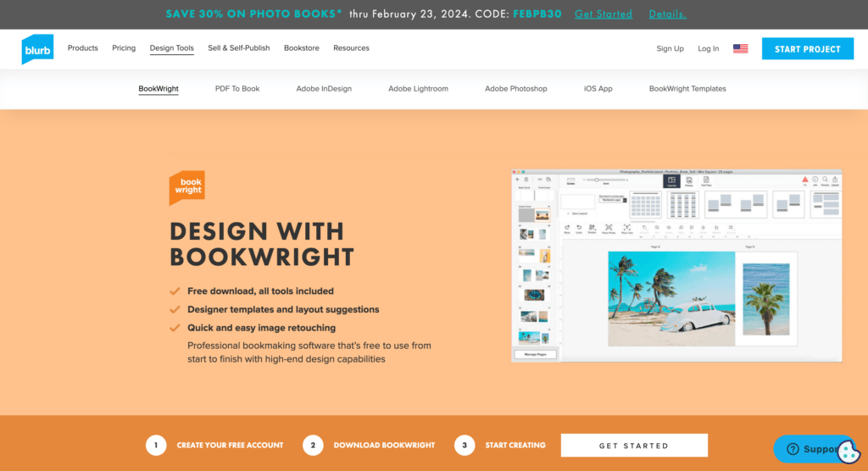Click the DESIGN WITH BOOKWRIGHT heading
Image resolution: width=868 pixels, height=471 pixels.
[x=262, y=244]
